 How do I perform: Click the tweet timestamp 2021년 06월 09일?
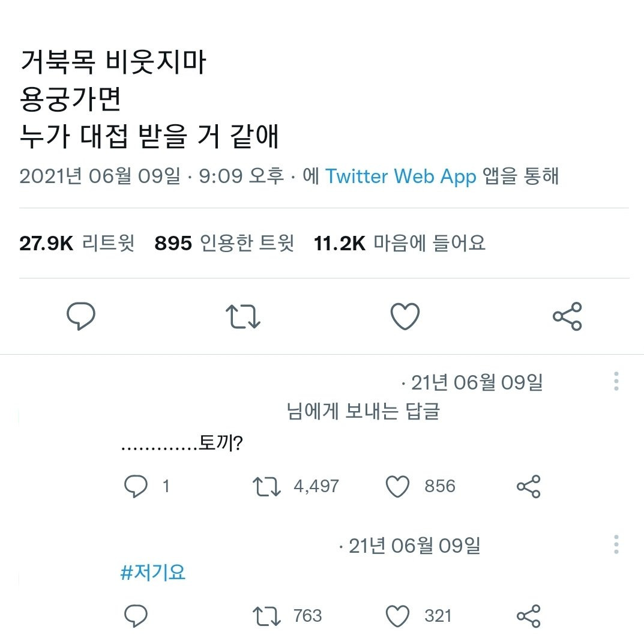point(100,176)
